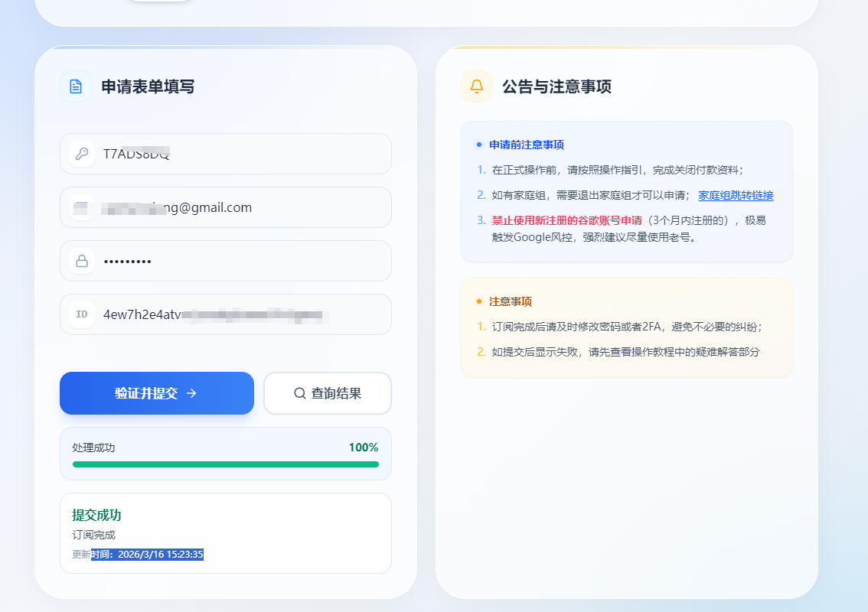This screenshot has width=868, height=612.
Task: Click the magnifier icon in the 查询结果 button
Action: pos(300,393)
